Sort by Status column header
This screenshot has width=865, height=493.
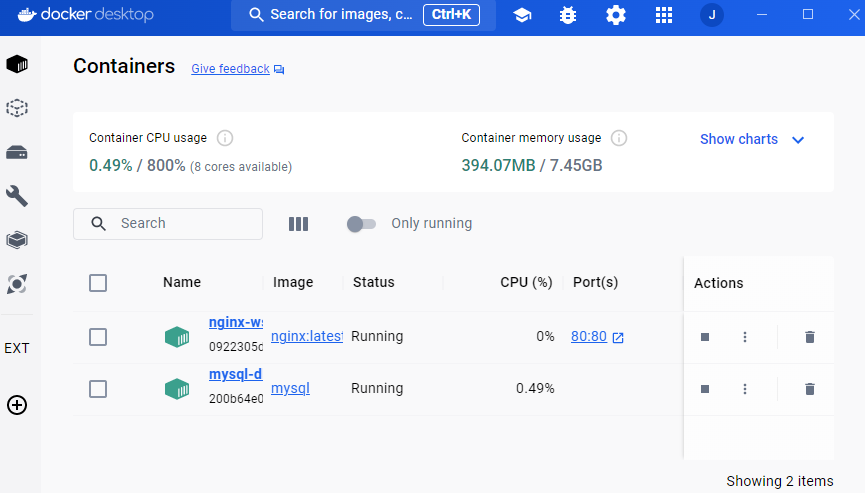(x=373, y=282)
